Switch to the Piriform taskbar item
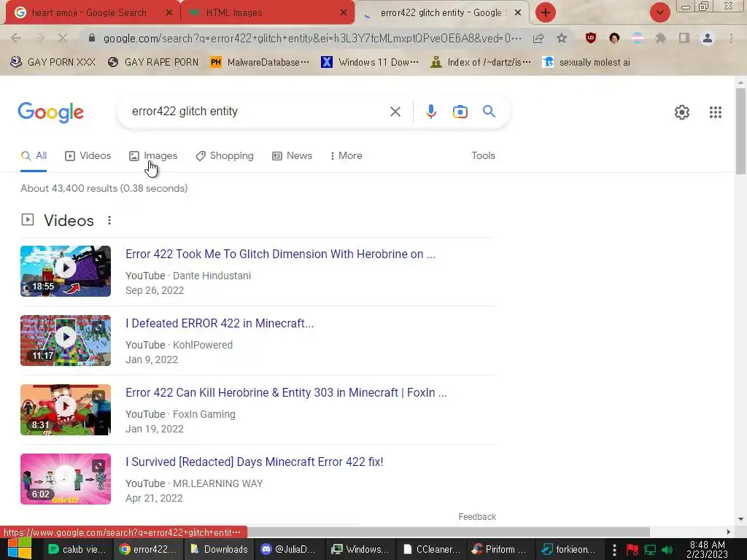 (x=500, y=550)
